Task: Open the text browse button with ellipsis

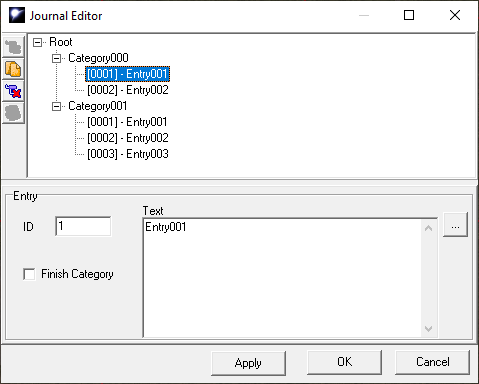Action: coord(455,225)
